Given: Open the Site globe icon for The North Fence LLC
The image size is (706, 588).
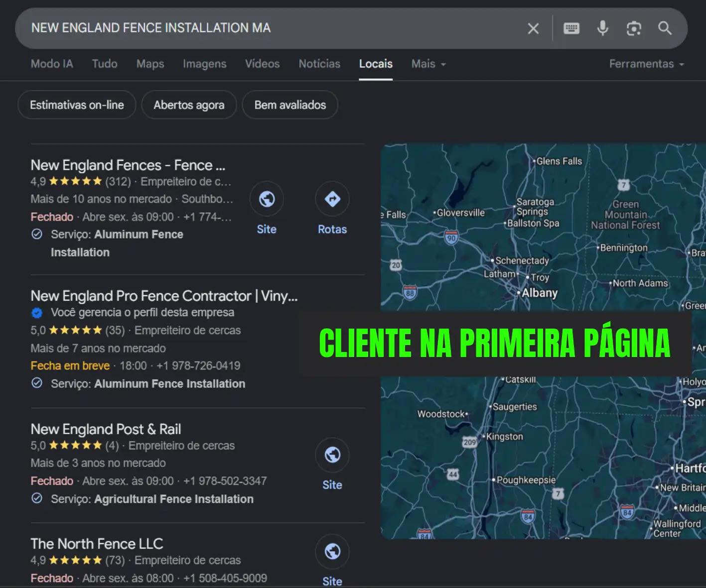Looking at the screenshot, I should click(x=332, y=551).
